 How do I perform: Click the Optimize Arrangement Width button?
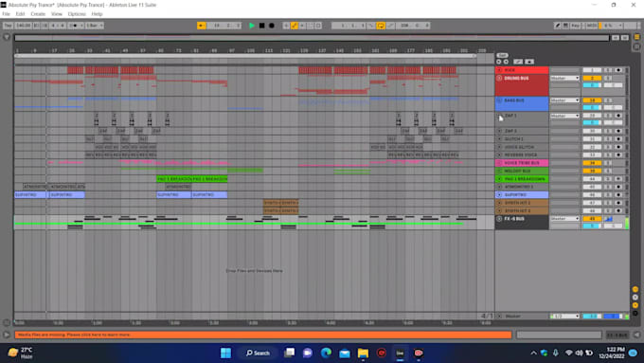pos(625,37)
